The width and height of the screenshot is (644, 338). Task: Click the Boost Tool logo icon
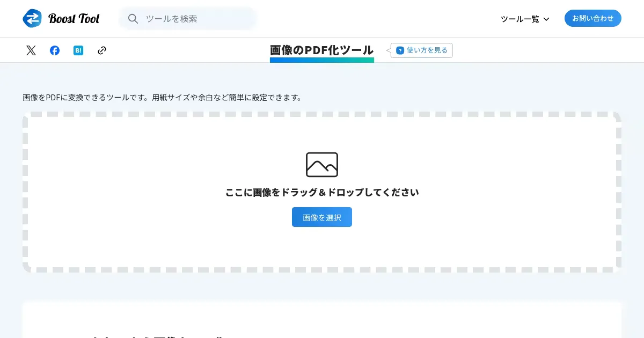[32, 18]
